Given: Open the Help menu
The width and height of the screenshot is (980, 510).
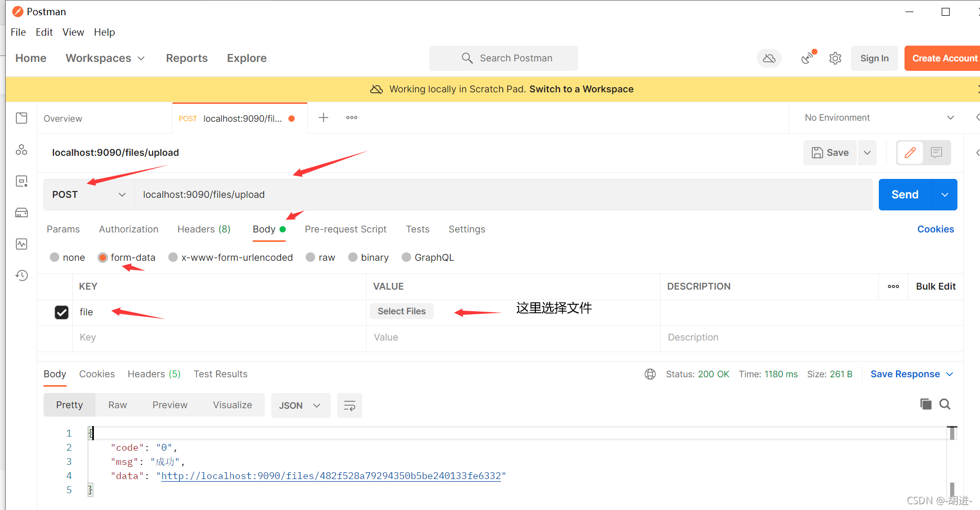Looking at the screenshot, I should (104, 32).
